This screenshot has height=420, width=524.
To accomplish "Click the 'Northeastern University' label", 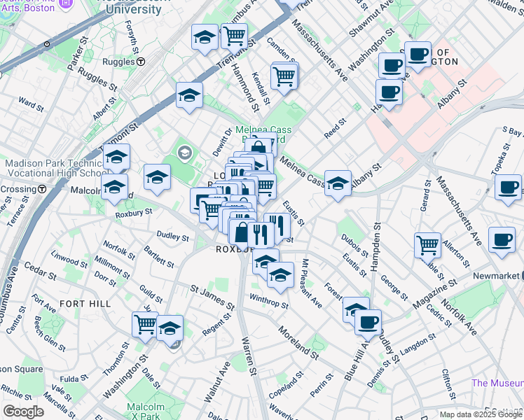I will click(x=134, y=7).
